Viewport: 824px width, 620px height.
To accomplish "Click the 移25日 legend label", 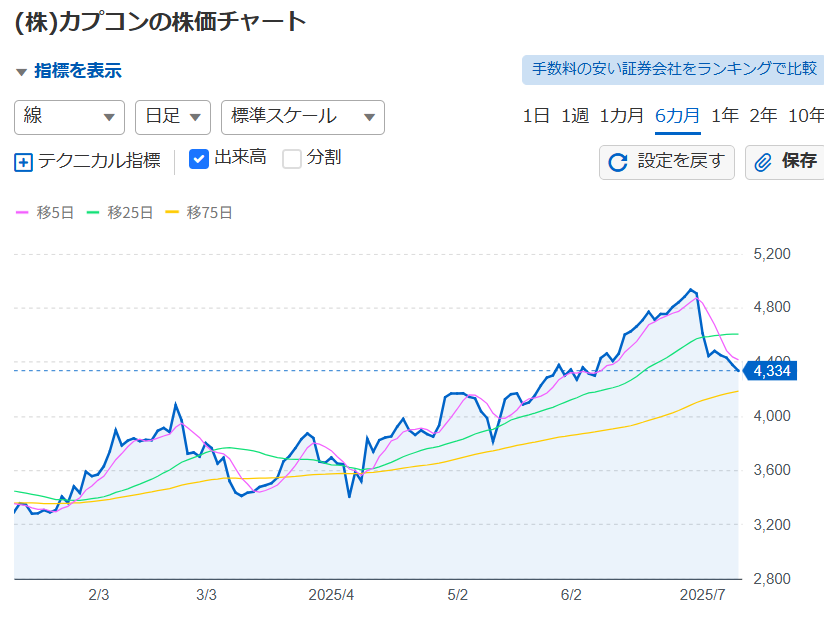I will click(130, 212).
